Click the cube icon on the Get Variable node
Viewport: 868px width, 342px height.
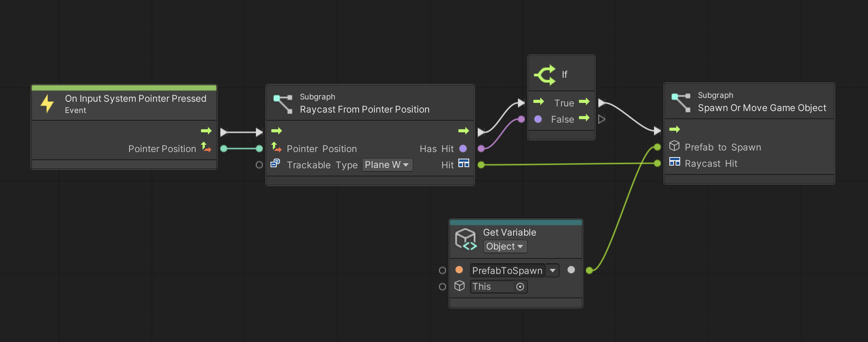466,239
